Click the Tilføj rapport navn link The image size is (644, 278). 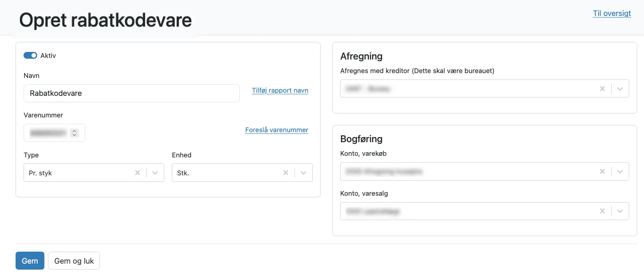click(280, 90)
